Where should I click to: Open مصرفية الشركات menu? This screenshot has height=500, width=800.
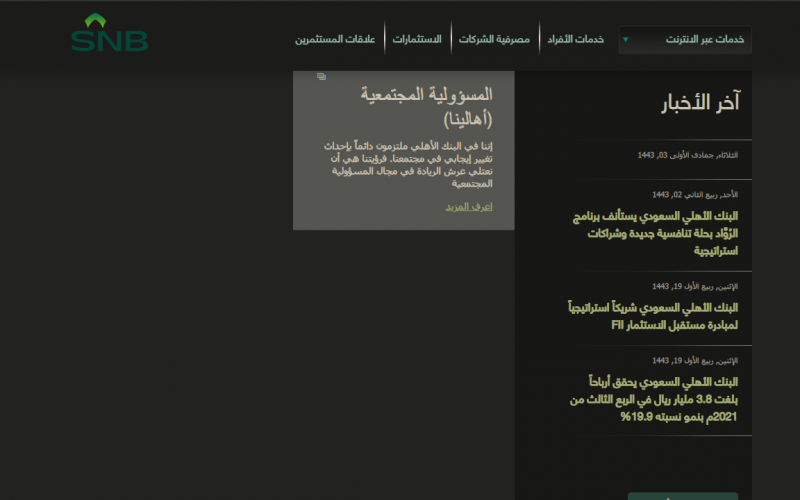(494, 39)
